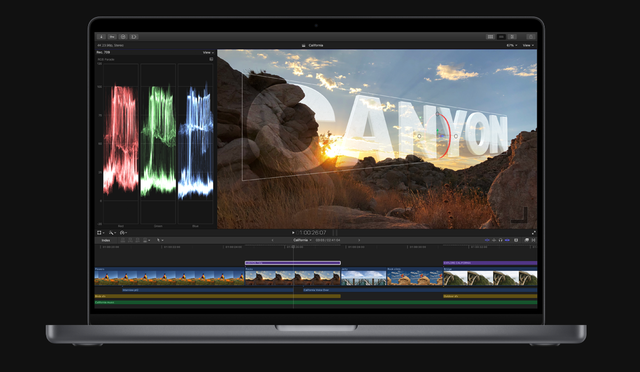Click the video scope layout settings icon
Image resolution: width=640 pixels, height=372 pixels.
[211, 59]
